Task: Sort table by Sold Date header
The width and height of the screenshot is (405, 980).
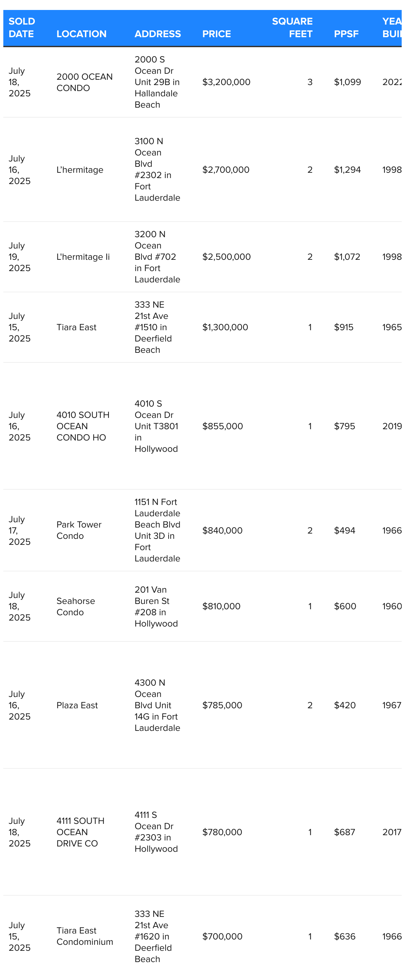Action: tap(22, 27)
